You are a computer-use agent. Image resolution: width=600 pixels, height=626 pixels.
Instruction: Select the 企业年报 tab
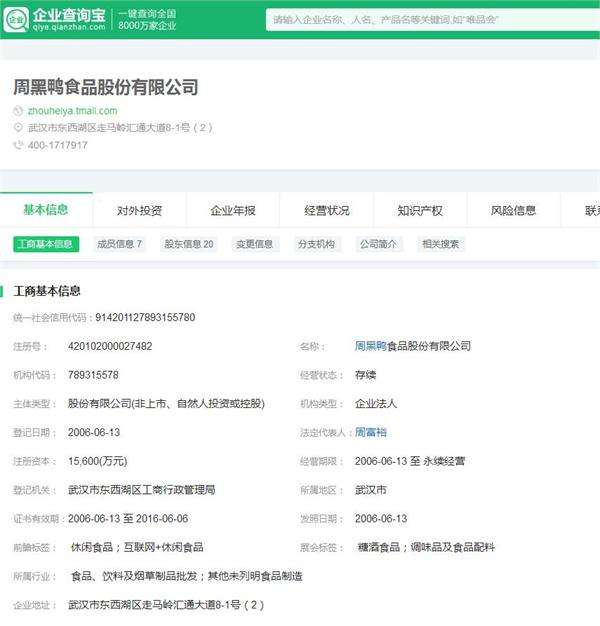click(x=232, y=211)
